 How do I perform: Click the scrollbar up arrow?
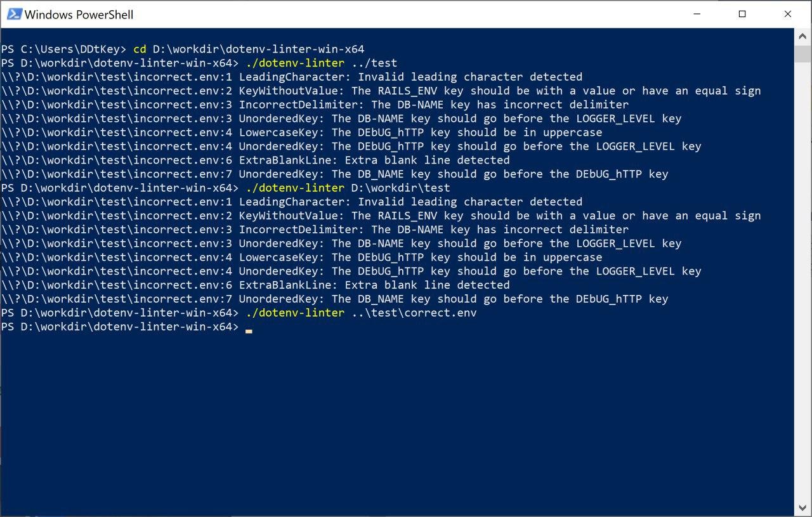(803, 36)
